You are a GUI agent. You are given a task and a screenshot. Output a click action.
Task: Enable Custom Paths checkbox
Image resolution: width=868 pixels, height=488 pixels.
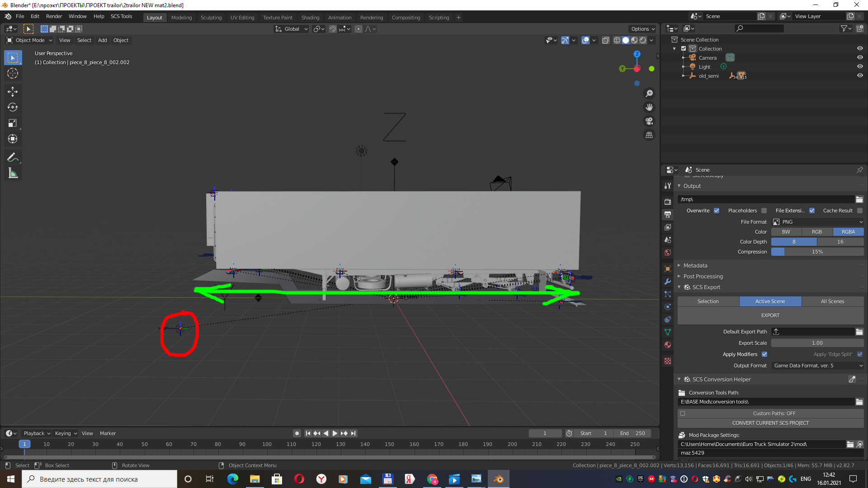pos(683,413)
